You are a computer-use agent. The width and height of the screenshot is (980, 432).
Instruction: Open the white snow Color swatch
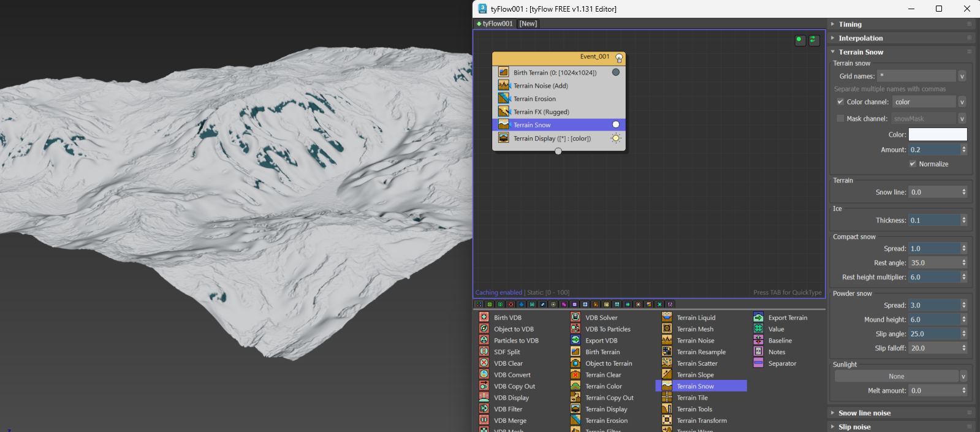tap(937, 135)
